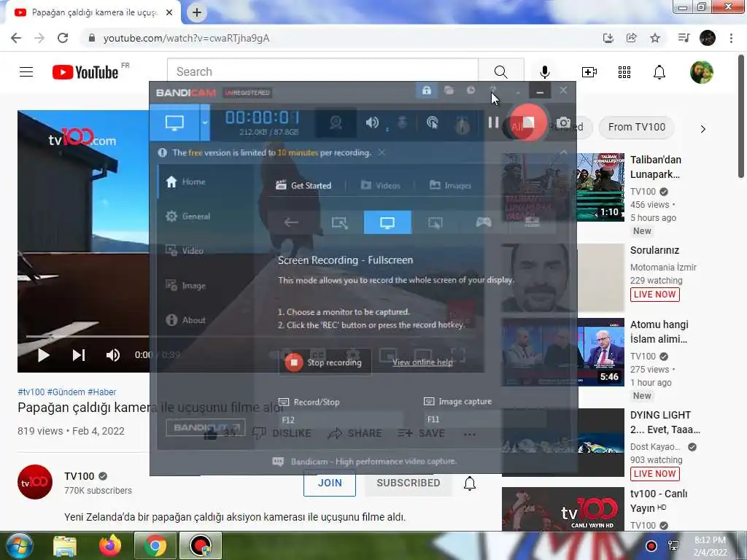The height and width of the screenshot is (560, 747).
Task: Dismiss the free version limit notice
Action: point(382,152)
